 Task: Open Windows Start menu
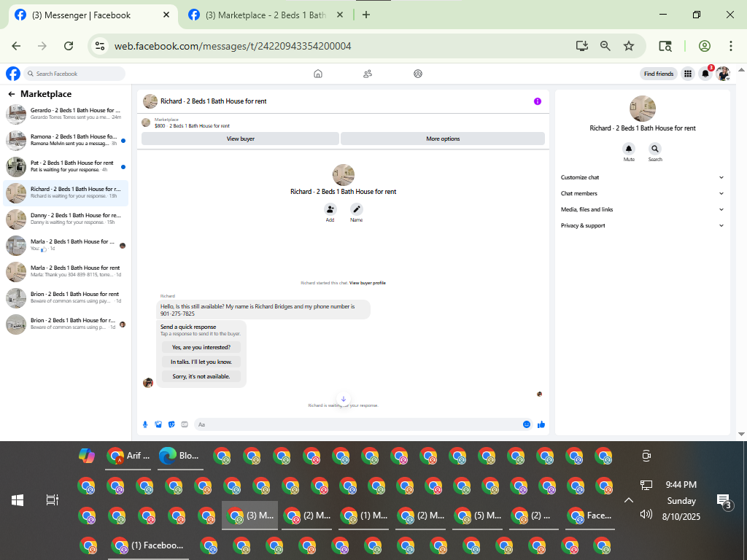pyautogui.click(x=18, y=500)
